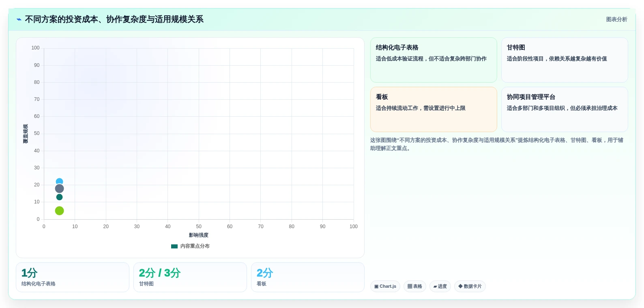Click the 表格 tag chip

pos(415,287)
